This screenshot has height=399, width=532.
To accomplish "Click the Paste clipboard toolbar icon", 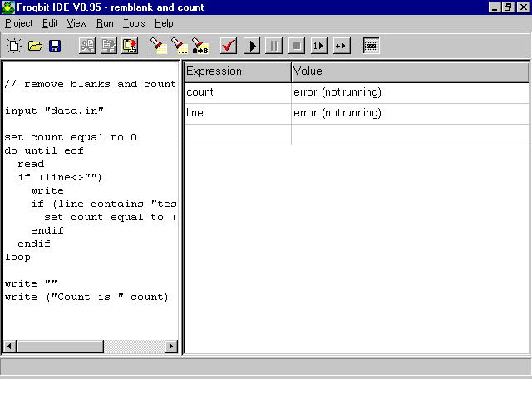I will pos(130,46).
